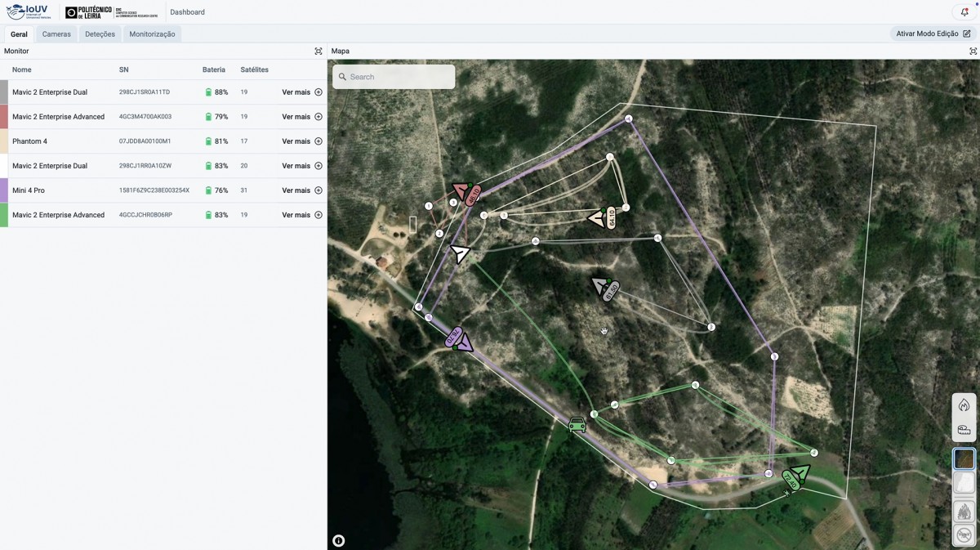Expand Ver mais for serial 298CJ1RR0A10ZW

tap(302, 166)
